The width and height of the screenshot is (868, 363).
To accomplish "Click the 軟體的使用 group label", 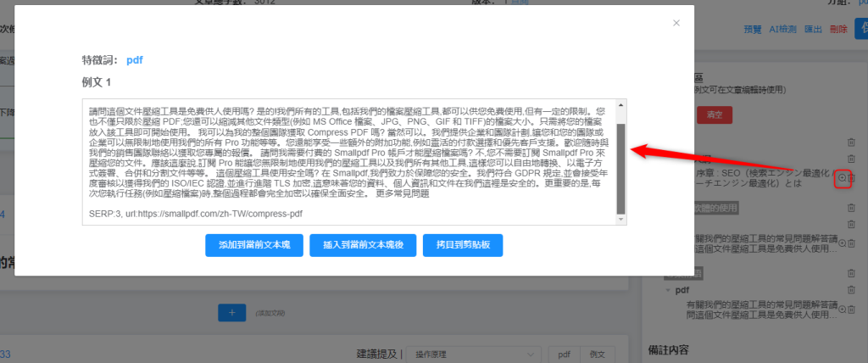I will tap(715, 207).
